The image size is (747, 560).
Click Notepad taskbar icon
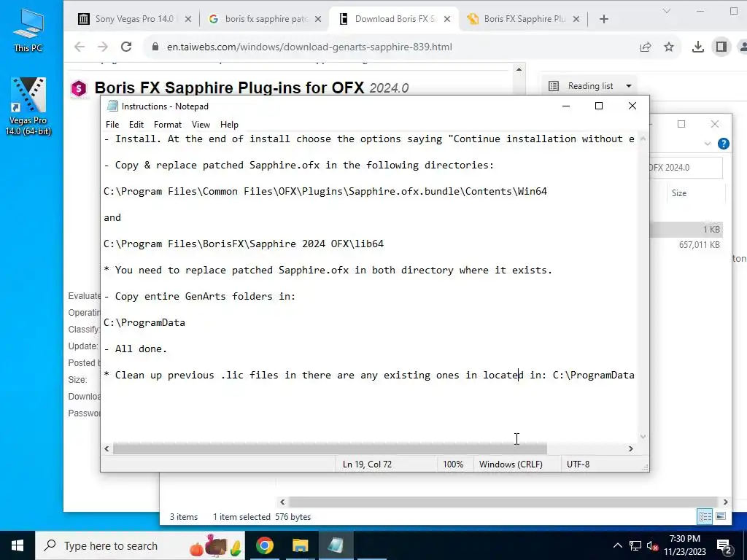[x=336, y=545]
